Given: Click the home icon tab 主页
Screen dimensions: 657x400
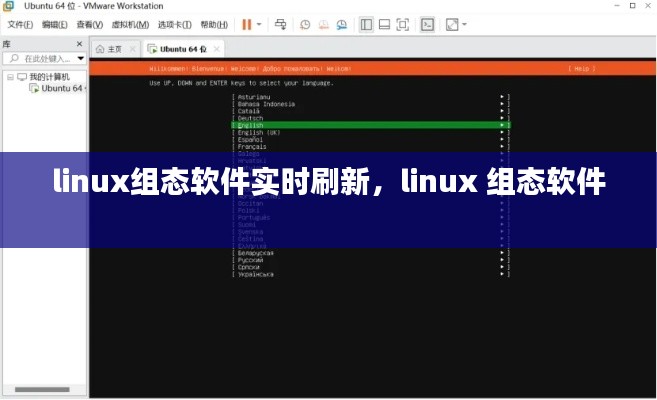Looking at the screenshot, I should (109, 49).
